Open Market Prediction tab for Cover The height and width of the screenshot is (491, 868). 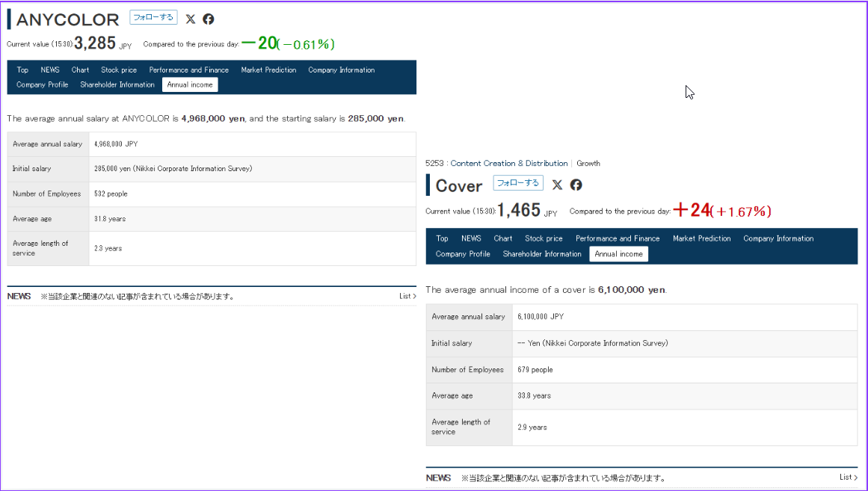(702, 238)
